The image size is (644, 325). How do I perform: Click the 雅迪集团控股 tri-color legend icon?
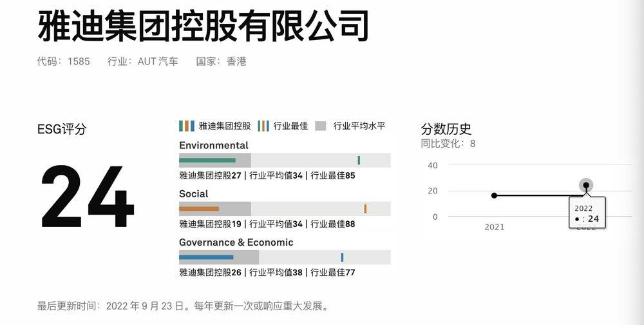tap(186, 126)
